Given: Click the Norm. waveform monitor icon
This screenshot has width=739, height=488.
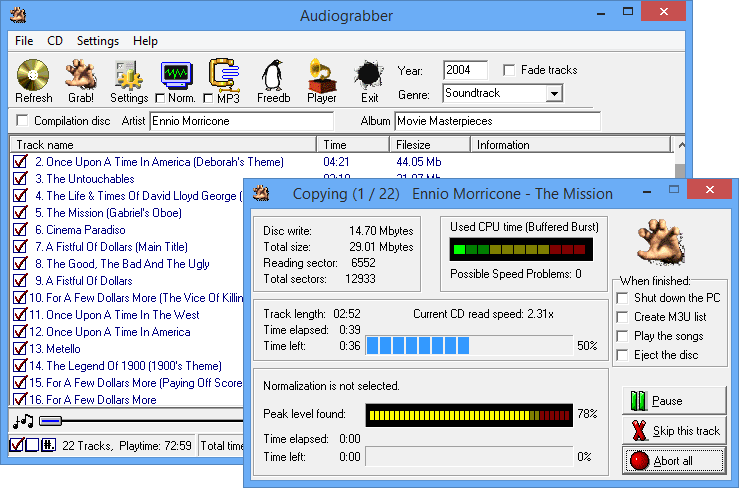Looking at the screenshot, I should [177, 75].
